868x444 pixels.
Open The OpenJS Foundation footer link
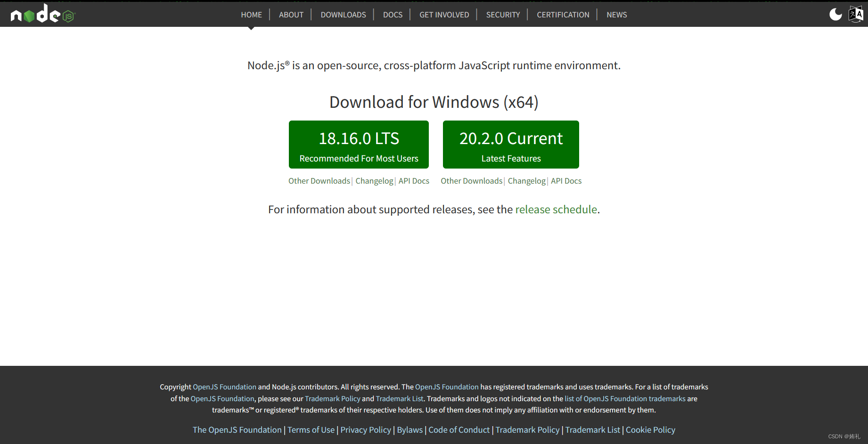pyautogui.click(x=237, y=430)
